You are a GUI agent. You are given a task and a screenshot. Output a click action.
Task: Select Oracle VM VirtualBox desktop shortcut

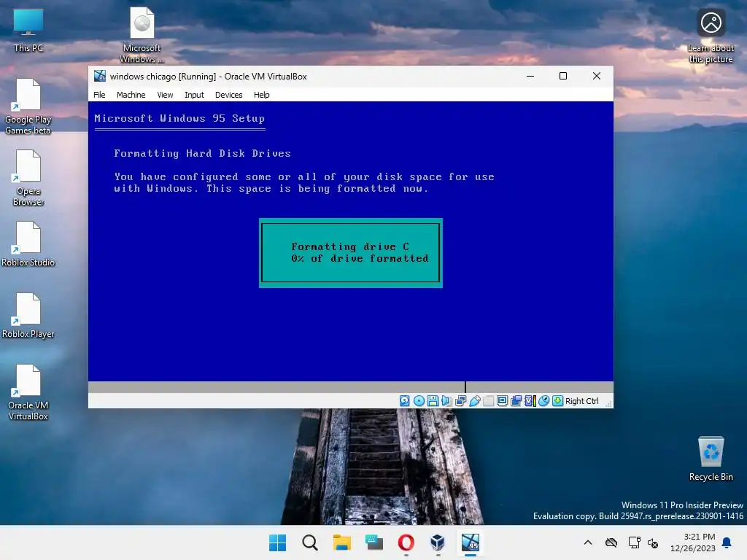point(28,393)
